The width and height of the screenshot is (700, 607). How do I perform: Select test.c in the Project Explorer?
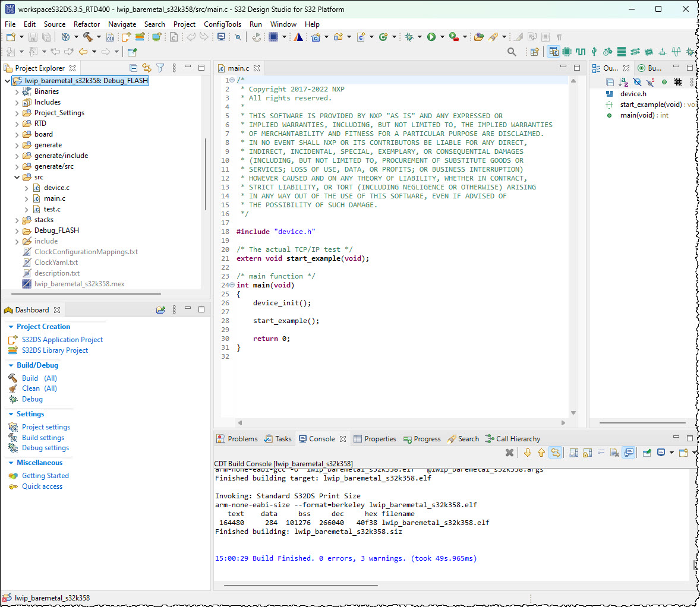(52, 209)
